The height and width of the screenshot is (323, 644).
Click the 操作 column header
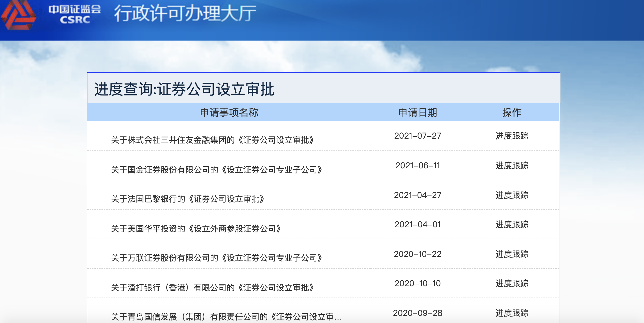pos(512,112)
